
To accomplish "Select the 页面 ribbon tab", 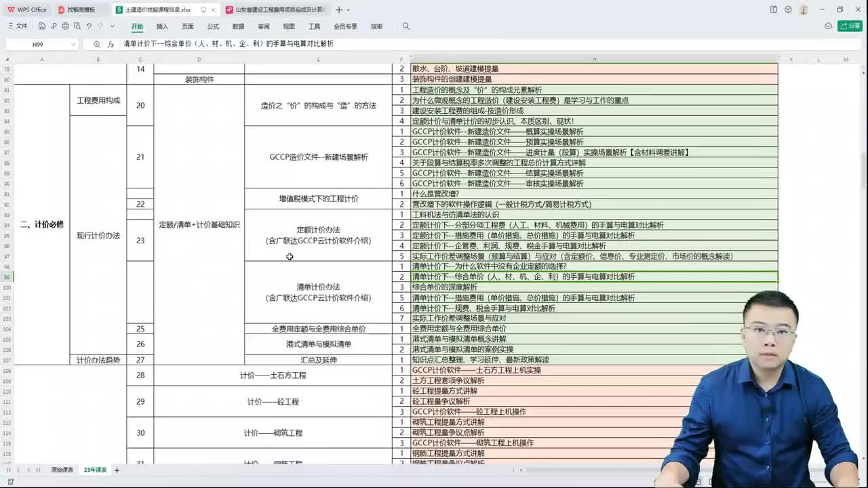I will 187,26.
